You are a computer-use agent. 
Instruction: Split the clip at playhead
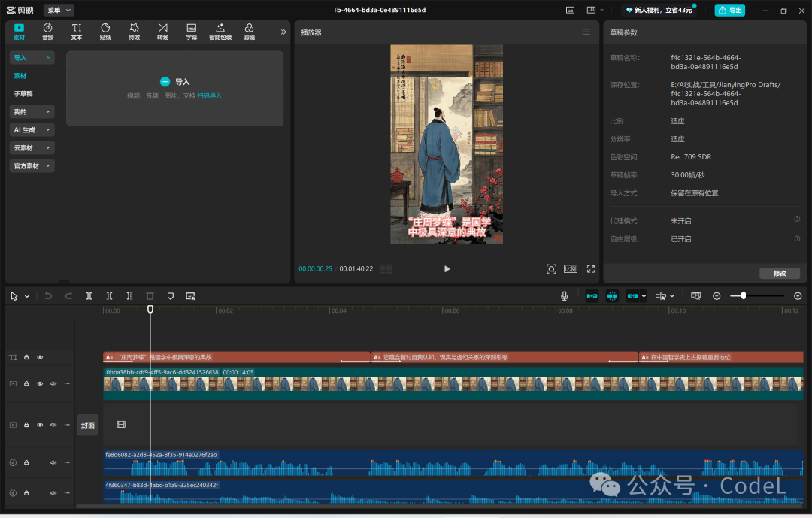[x=89, y=296]
